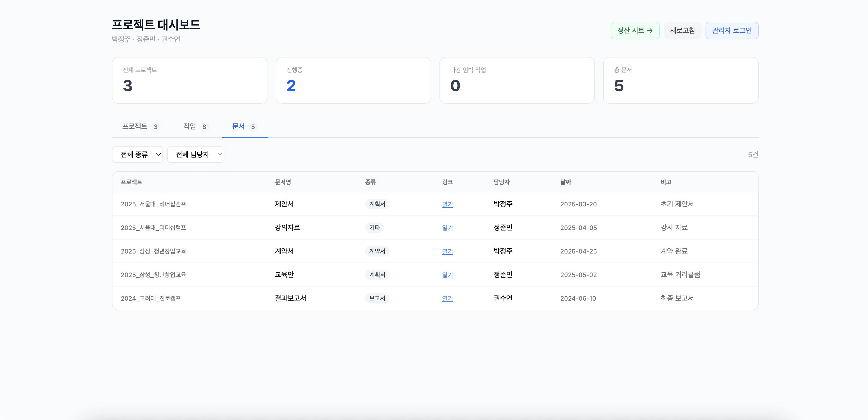Click the 계약 완료 note
This screenshot has height=420, width=868.
tap(674, 251)
